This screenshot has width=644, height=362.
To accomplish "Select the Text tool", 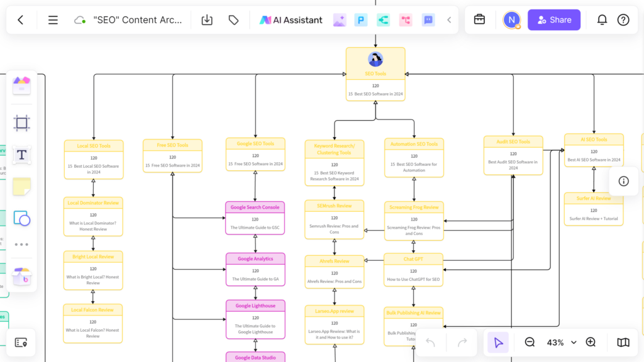I will (x=21, y=155).
